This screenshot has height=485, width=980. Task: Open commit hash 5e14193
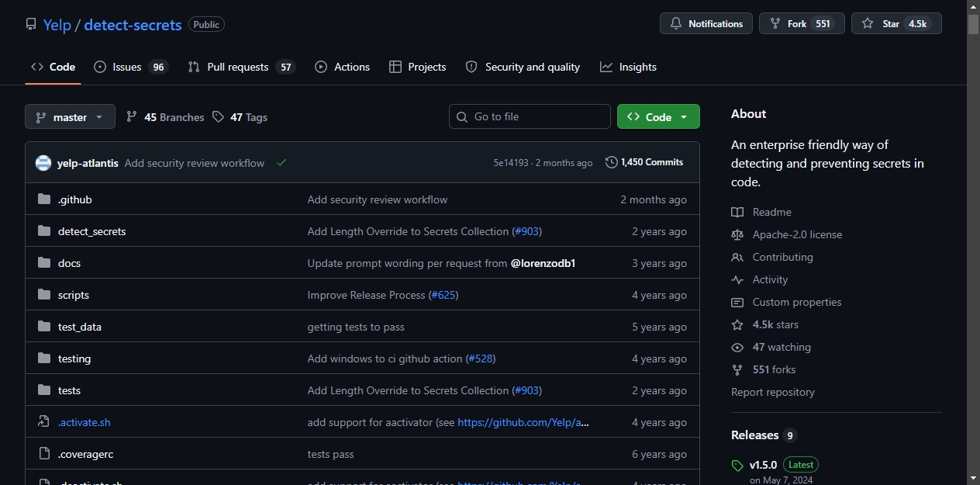(511, 163)
